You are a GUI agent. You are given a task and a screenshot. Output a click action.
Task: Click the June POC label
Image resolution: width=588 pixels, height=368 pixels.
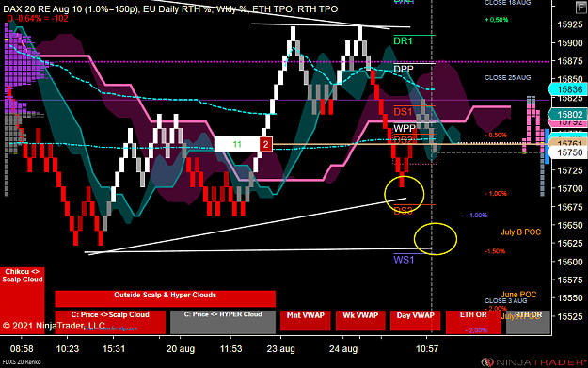pyautogui.click(x=519, y=295)
